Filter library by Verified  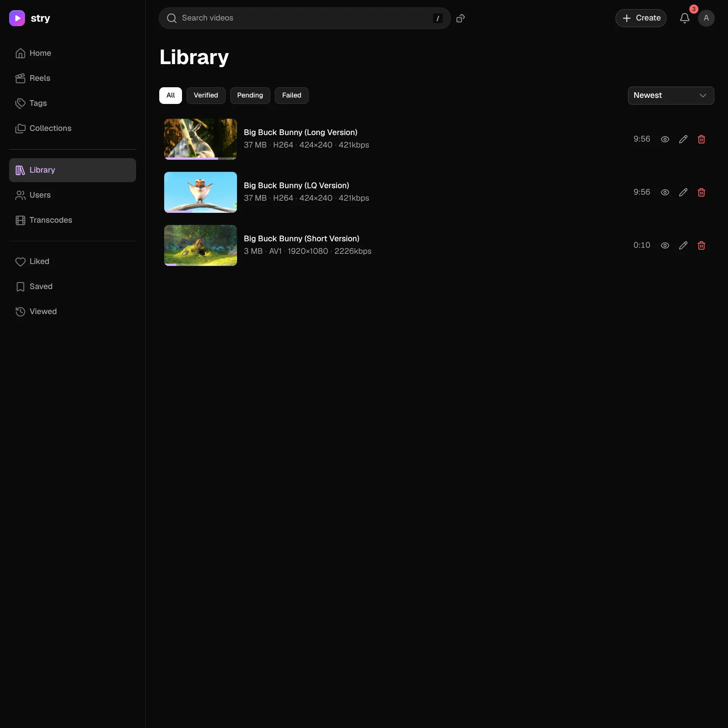206,96
